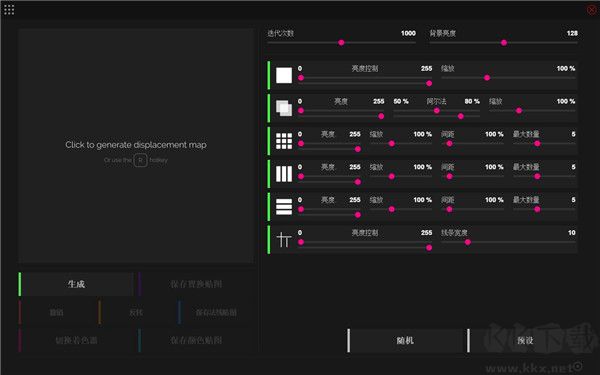600x375 pixels.
Task: Click the preview canvas to generate displacement map
Action: coord(136,146)
